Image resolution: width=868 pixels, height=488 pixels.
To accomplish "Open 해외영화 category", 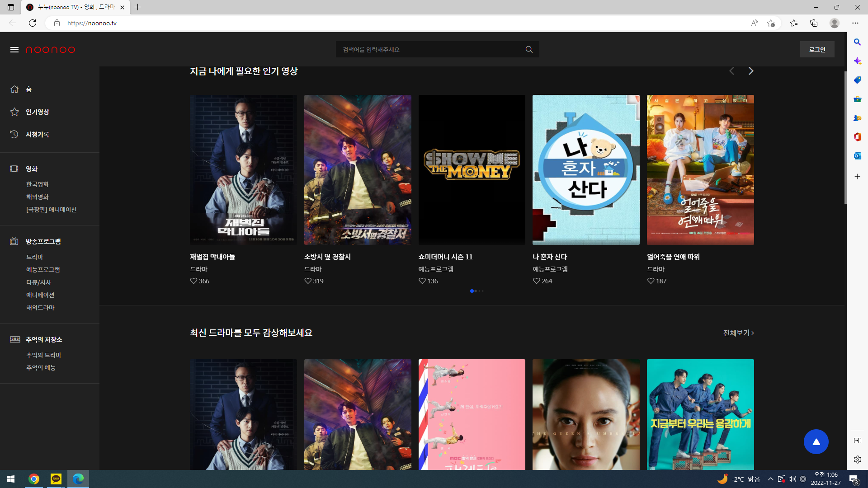I will 38,197.
